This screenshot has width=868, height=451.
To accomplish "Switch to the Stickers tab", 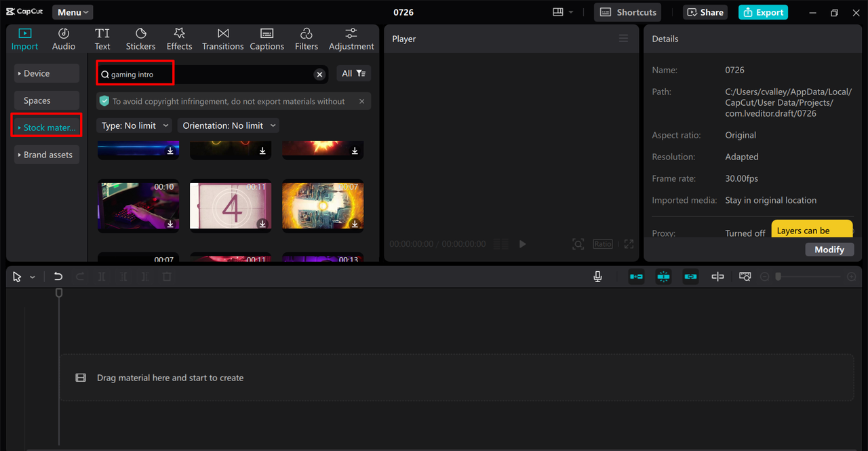I will (140, 39).
